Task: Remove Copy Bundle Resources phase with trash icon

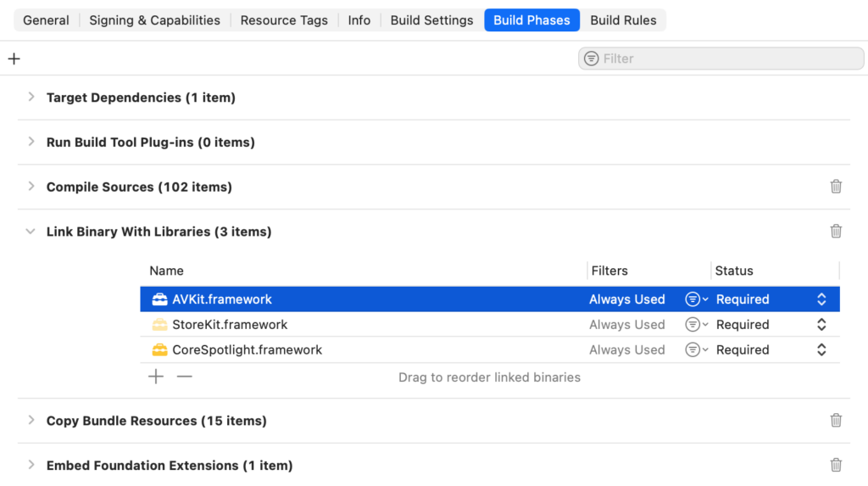Action: pyautogui.click(x=836, y=421)
